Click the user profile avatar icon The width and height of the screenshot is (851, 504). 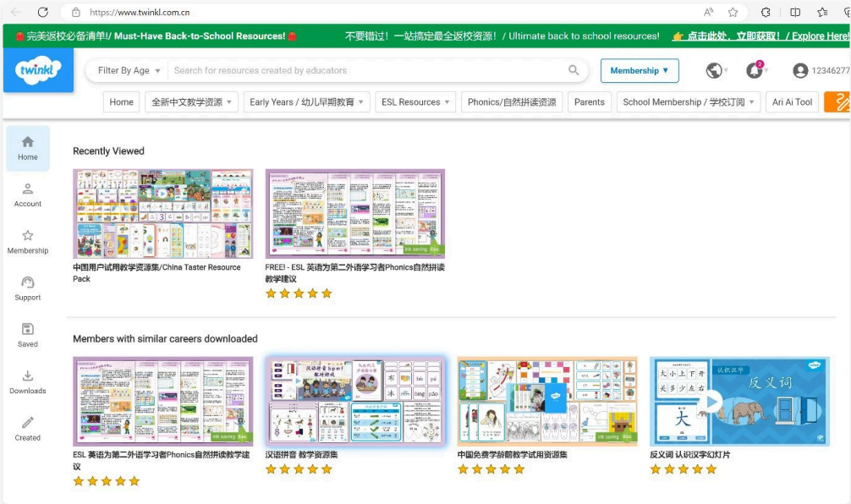tap(800, 70)
